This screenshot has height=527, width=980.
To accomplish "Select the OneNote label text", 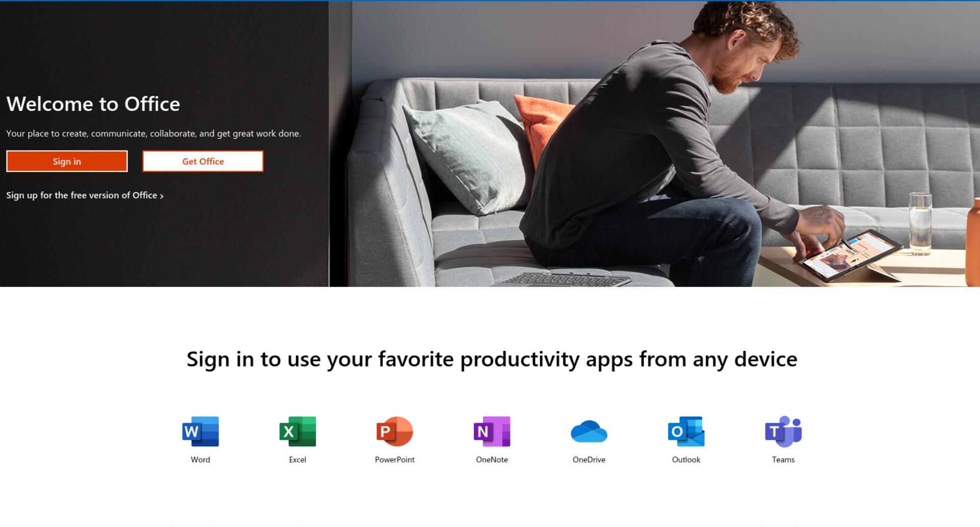I will 492,460.
